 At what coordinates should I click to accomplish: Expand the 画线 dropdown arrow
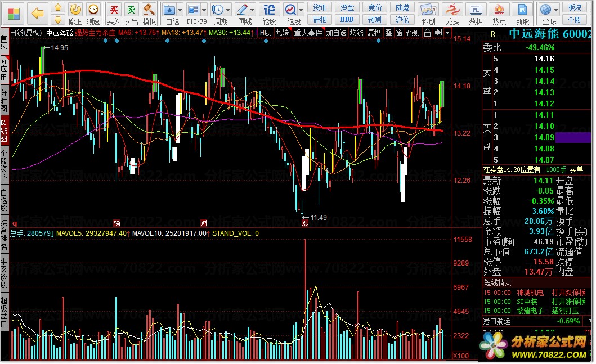click(253, 10)
